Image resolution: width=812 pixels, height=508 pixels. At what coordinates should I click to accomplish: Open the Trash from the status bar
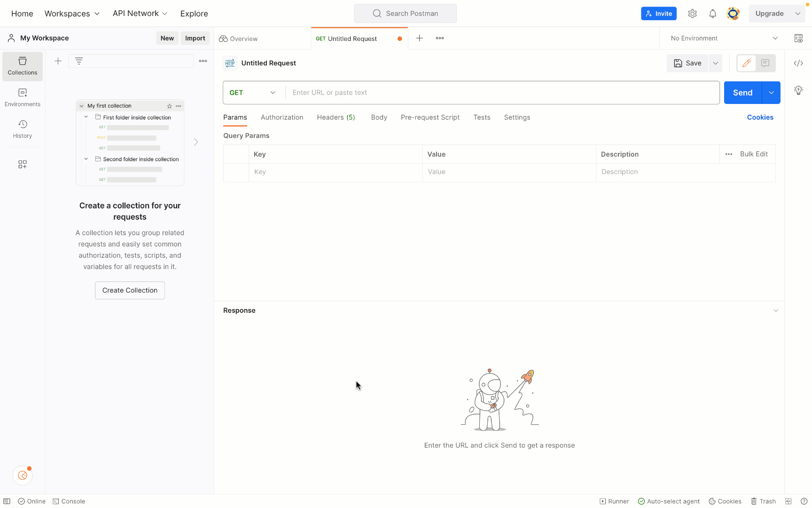[763, 501]
